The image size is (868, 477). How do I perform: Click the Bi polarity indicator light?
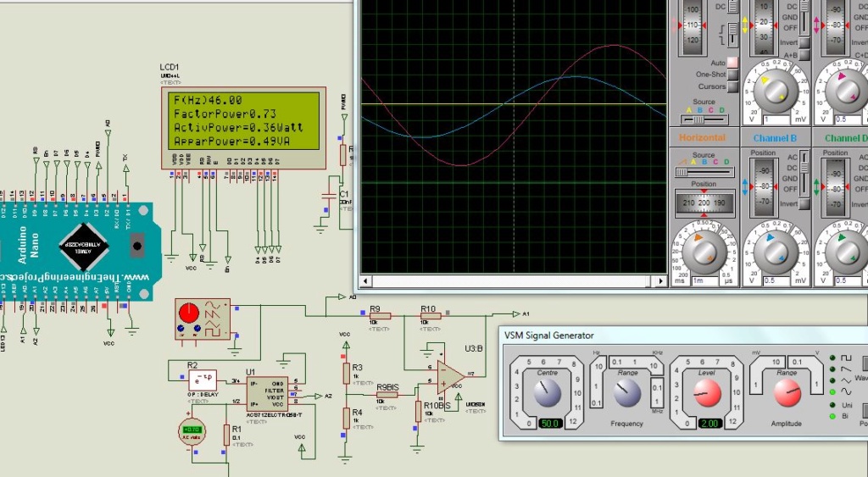pyautogui.click(x=832, y=416)
